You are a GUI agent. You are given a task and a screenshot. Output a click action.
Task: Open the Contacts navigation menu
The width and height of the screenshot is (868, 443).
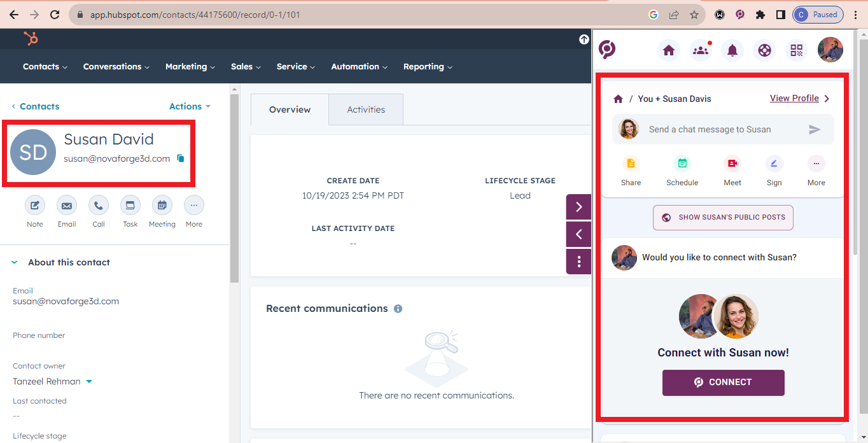pos(45,66)
